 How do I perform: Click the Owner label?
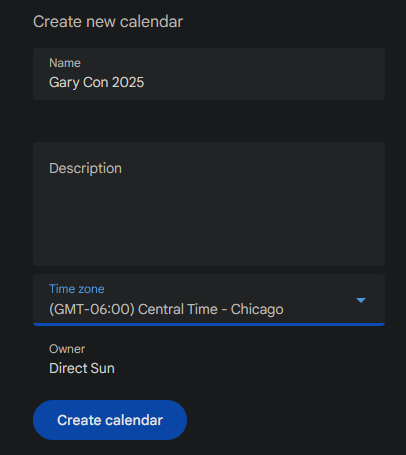67,349
